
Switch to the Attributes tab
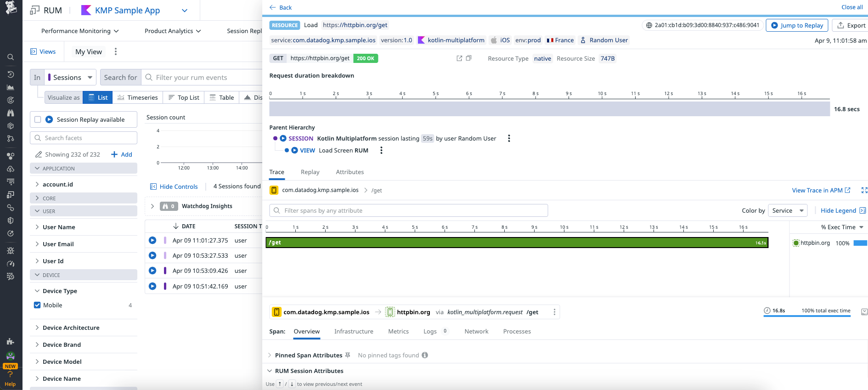pyautogui.click(x=349, y=172)
